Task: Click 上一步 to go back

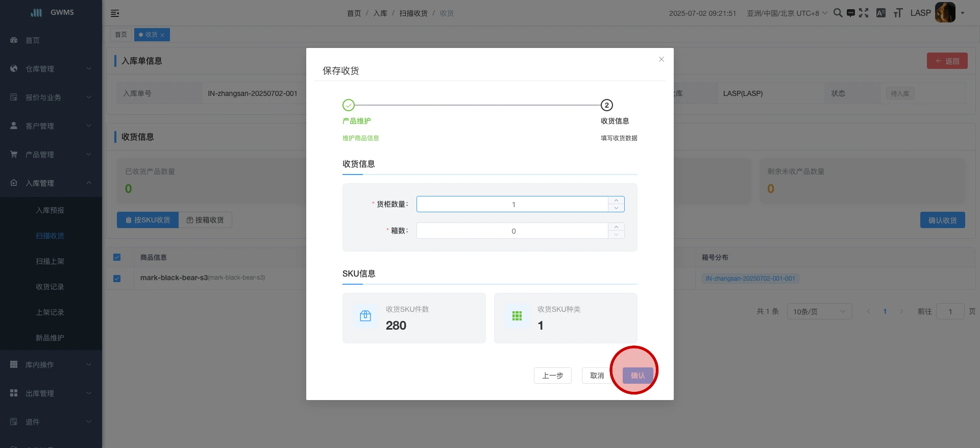Action: pos(552,376)
